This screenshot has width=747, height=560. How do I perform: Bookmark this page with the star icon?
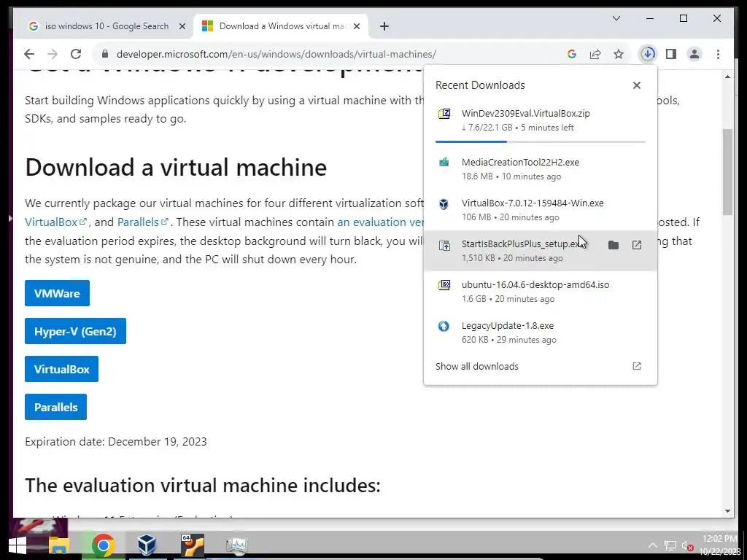click(x=619, y=54)
